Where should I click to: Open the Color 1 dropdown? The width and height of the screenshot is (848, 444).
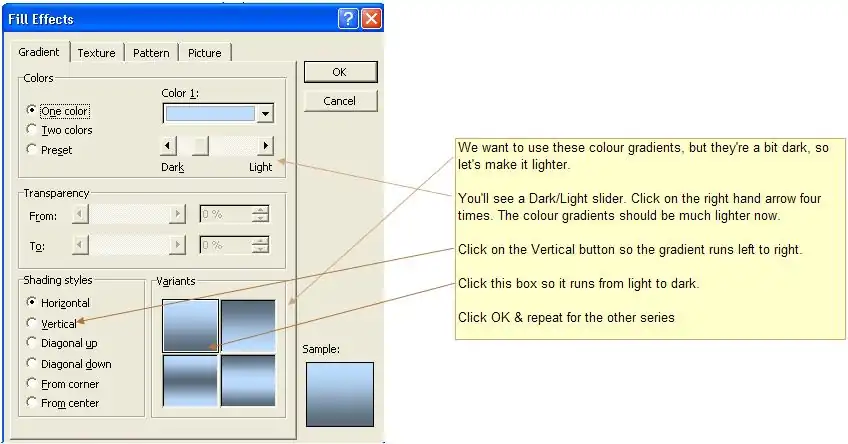point(265,114)
